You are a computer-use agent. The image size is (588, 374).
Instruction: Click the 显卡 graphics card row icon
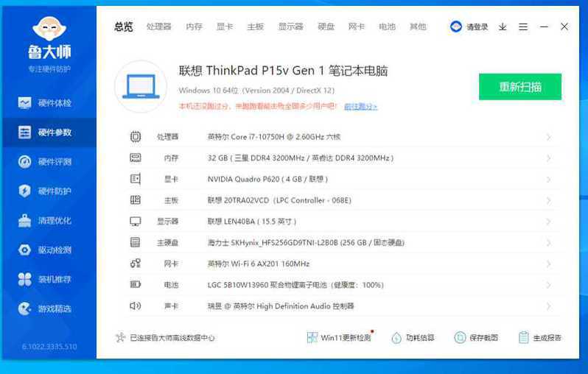136,179
